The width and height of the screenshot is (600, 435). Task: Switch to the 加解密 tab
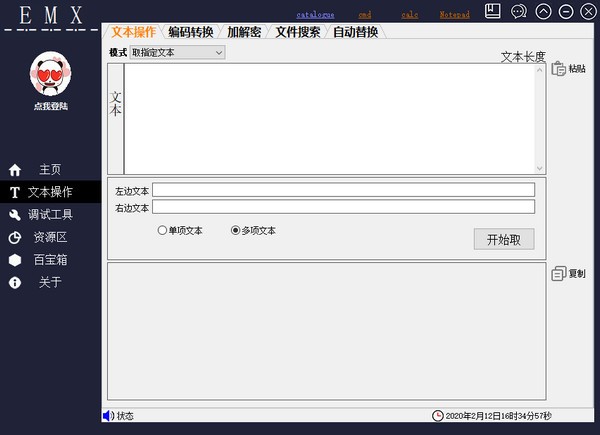click(243, 32)
